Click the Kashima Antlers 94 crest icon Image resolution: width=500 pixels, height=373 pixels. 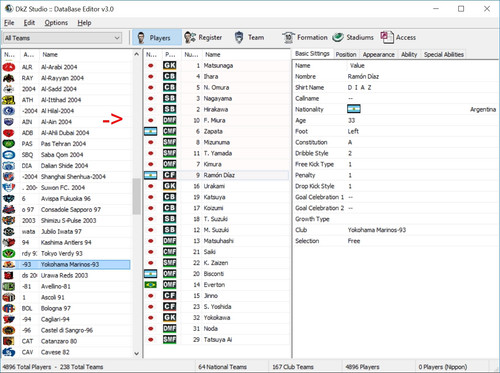tap(9, 242)
